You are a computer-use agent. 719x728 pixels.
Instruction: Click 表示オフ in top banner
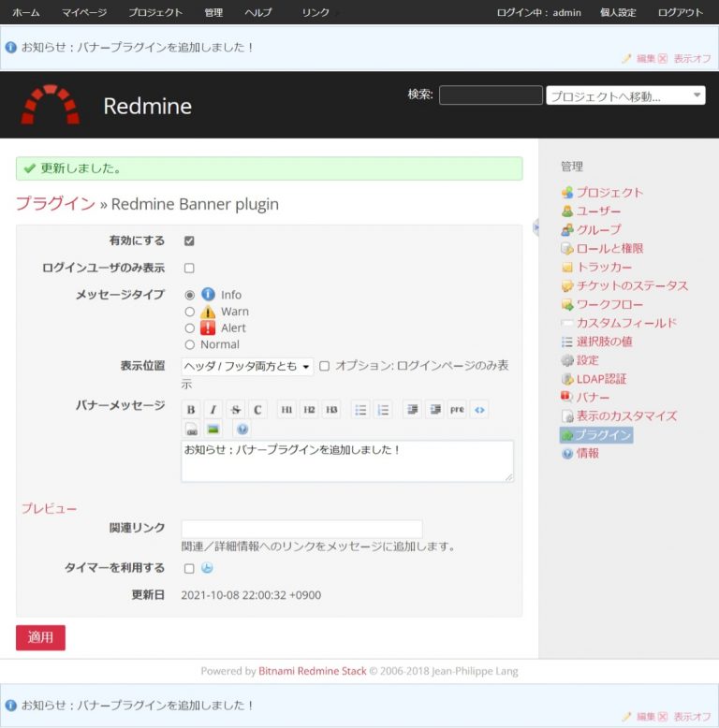coord(692,59)
